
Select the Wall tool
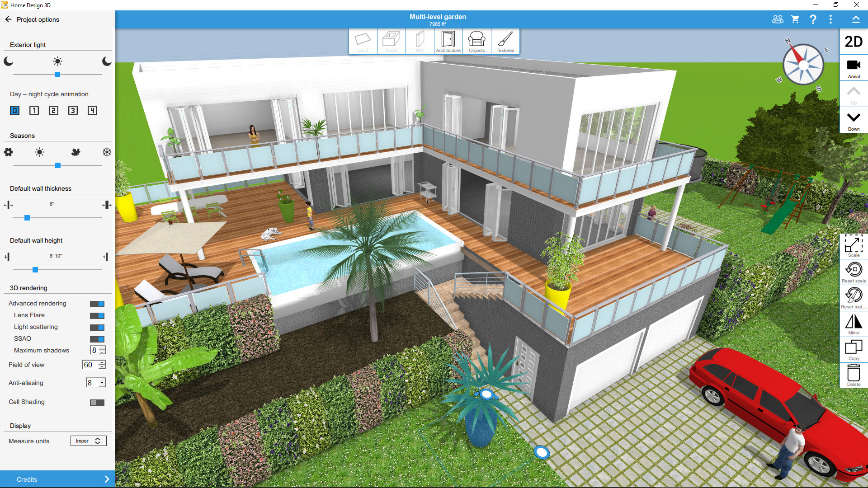420,41
